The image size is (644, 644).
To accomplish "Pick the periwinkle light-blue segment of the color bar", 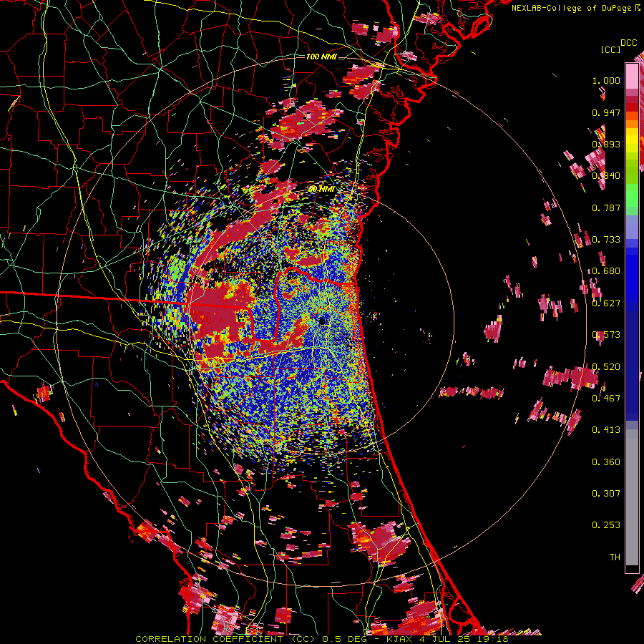I will (x=632, y=227).
